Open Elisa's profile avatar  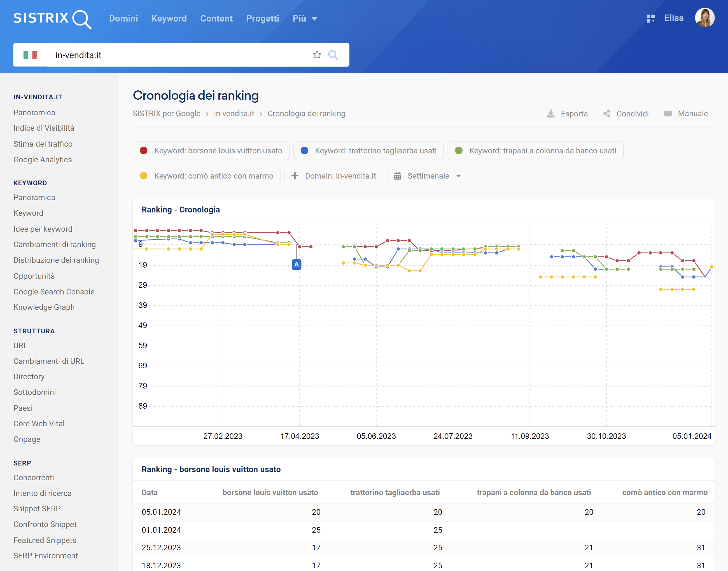704,18
